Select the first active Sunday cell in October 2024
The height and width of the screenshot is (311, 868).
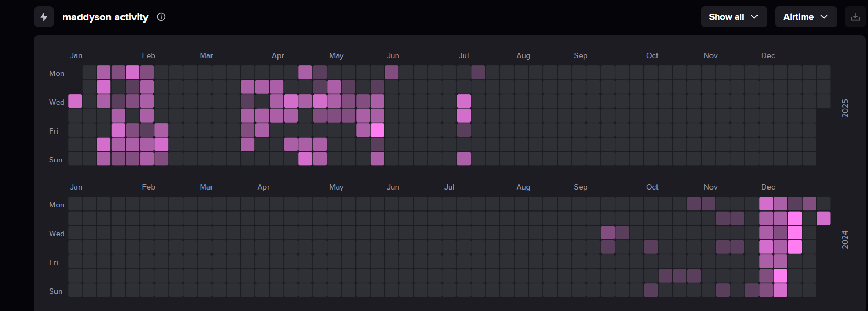click(651, 290)
